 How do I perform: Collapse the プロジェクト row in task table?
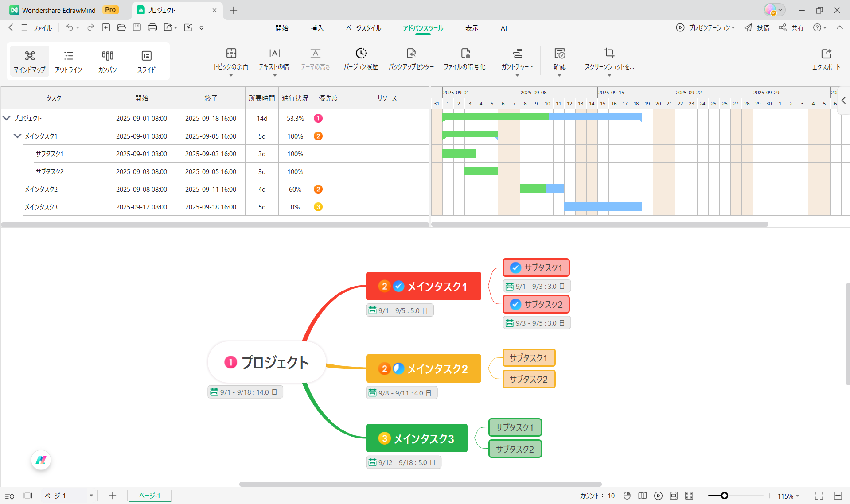[7, 118]
